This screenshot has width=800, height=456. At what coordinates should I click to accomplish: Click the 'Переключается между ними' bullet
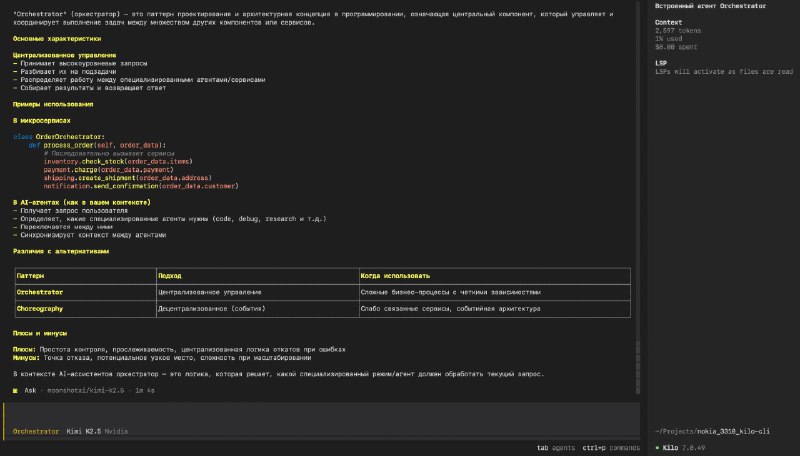pyautogui.click(x=62, y=227)
